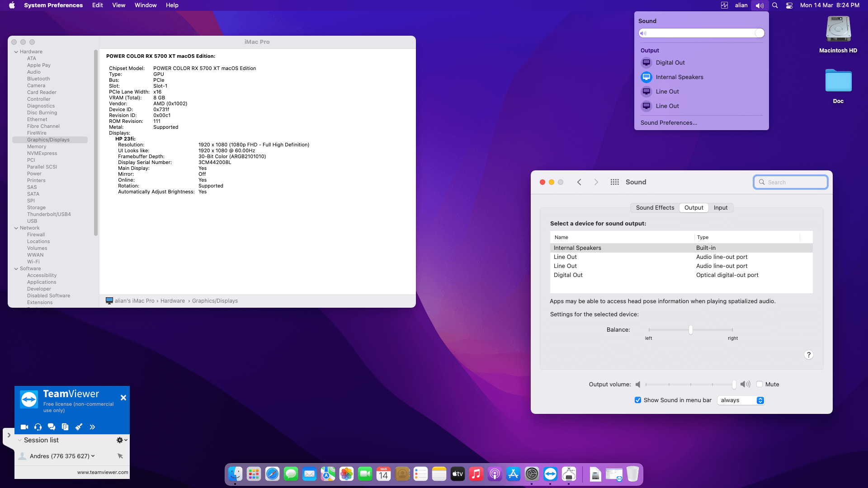The width and height of the screenshot is (868, 488).
Task: Open Music from the Dock
Action: coord(476,474)
